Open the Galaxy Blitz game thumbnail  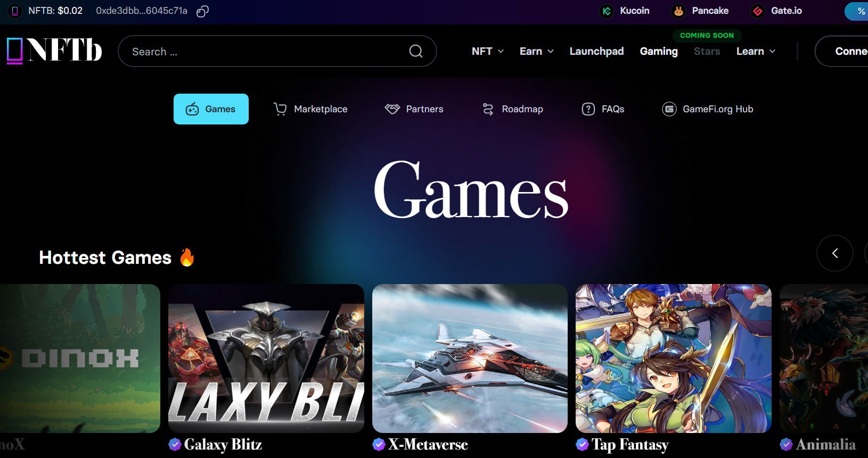266,359
